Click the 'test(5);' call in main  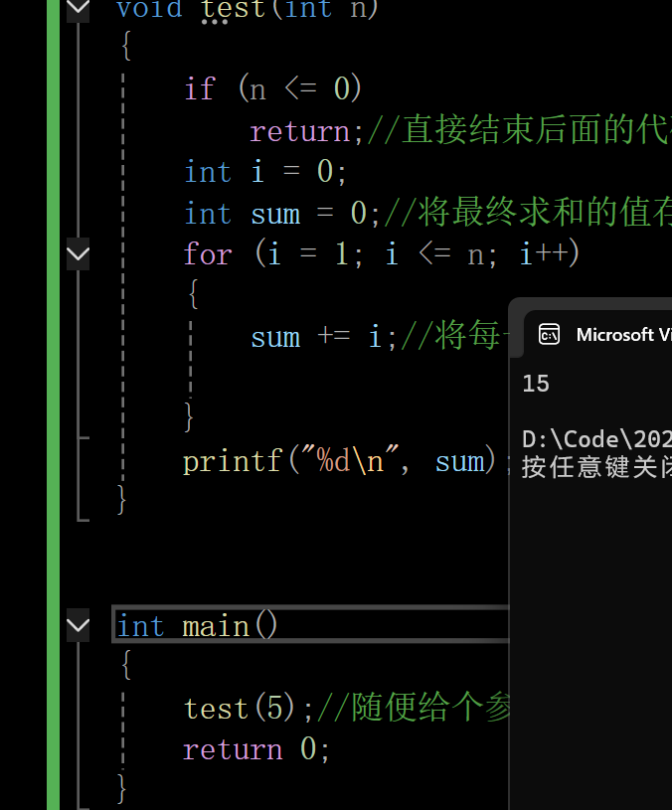[x=249, y=708]
